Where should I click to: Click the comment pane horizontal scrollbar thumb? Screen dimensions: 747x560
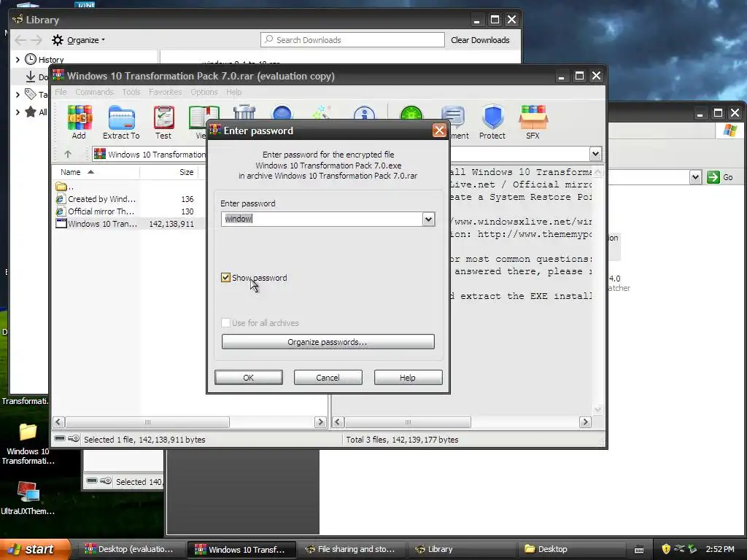click(408, 422)
